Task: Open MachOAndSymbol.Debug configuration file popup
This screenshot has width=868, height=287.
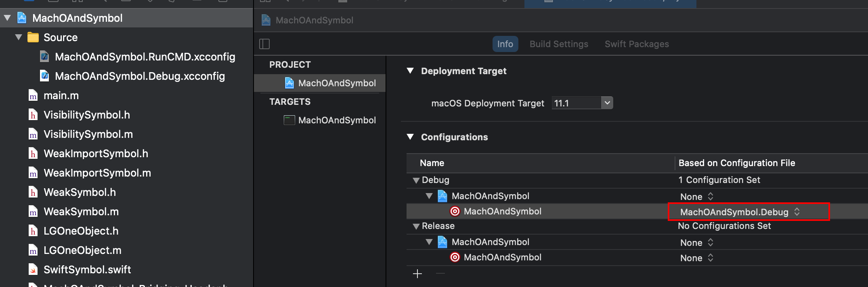Action: coord(740,212)
